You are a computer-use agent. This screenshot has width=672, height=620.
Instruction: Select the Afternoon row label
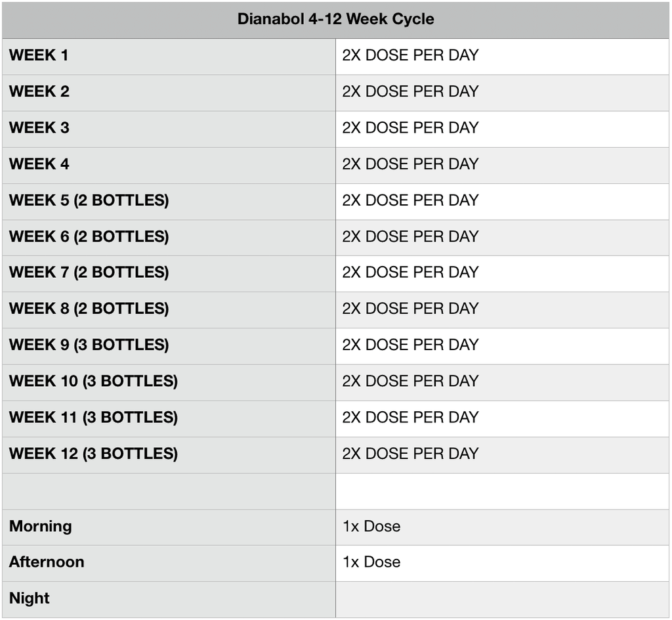[47, 562]
